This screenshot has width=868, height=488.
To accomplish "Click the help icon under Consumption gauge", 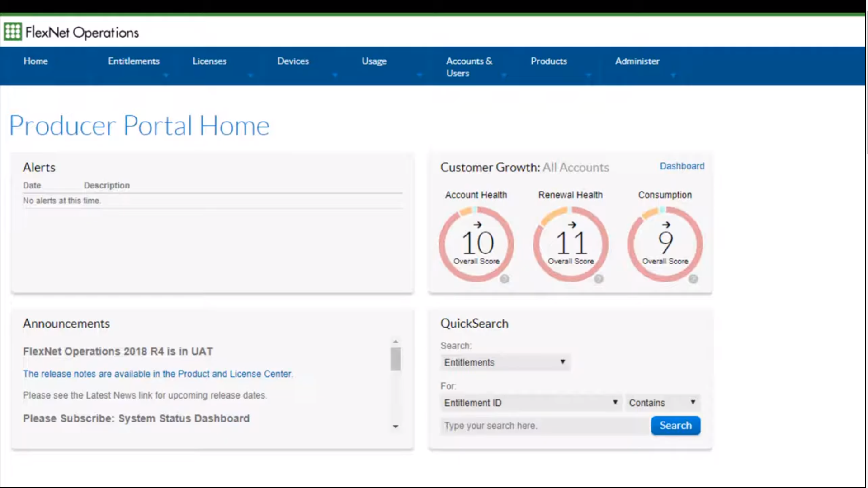I will point(694,279).
